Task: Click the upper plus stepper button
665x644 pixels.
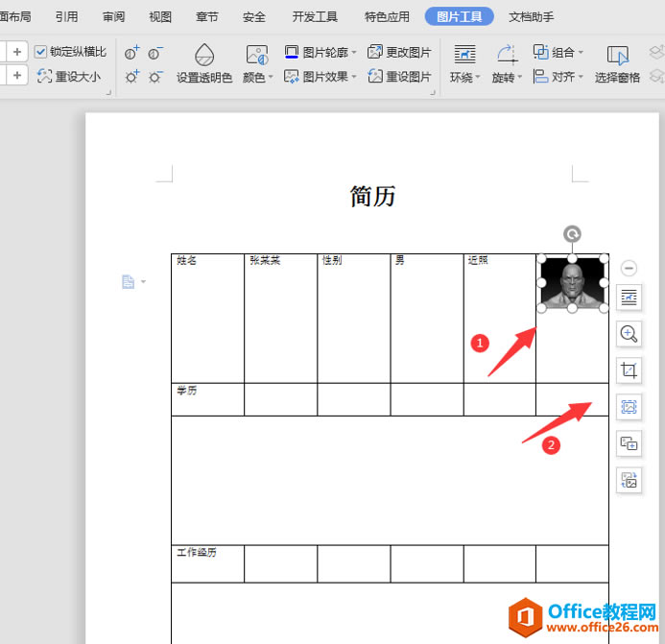Action: [x=17, y=52]
